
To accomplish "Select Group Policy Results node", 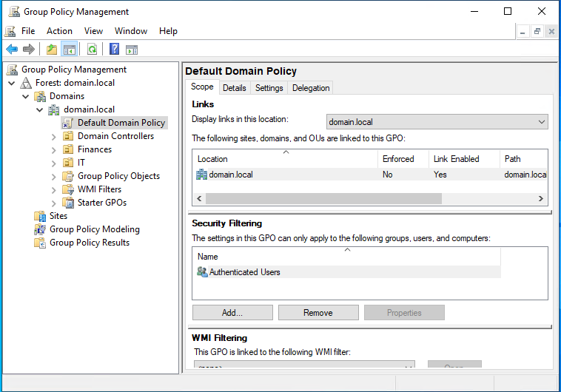I will click(89, 243).
